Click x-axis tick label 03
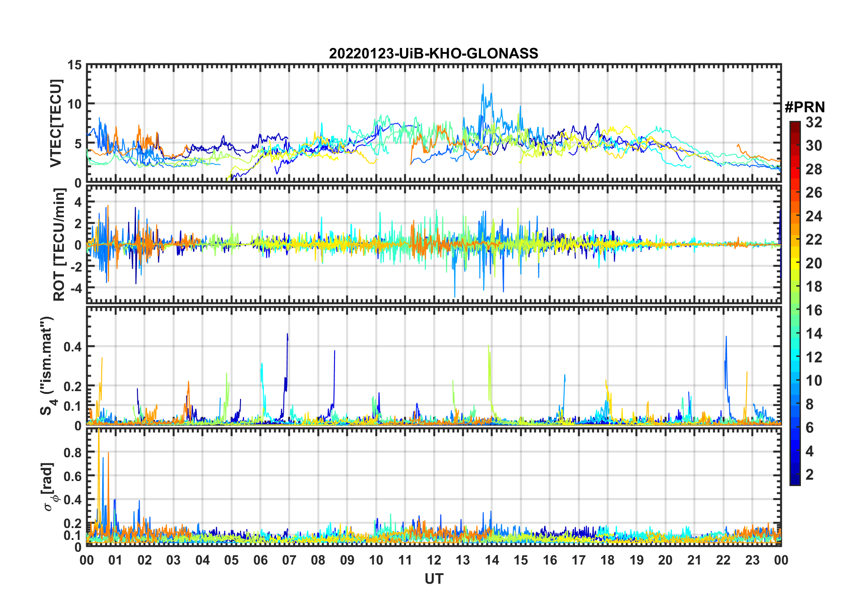868x607 pixels. coord(173,560)
